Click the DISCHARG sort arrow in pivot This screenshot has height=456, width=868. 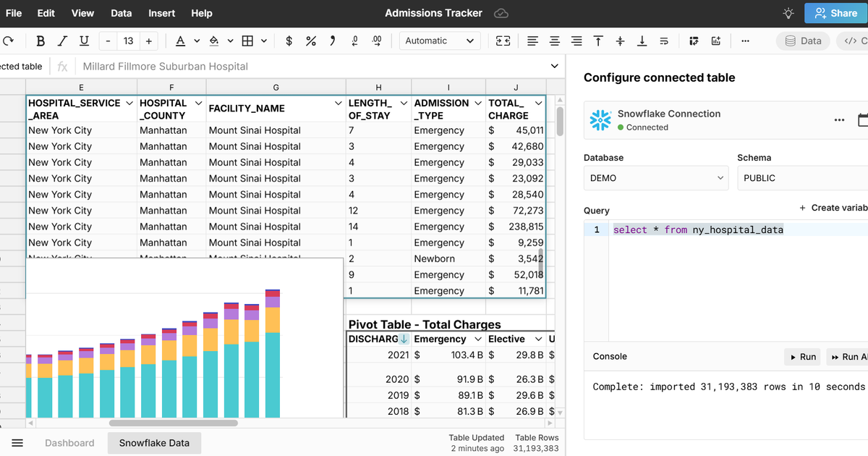404,339
